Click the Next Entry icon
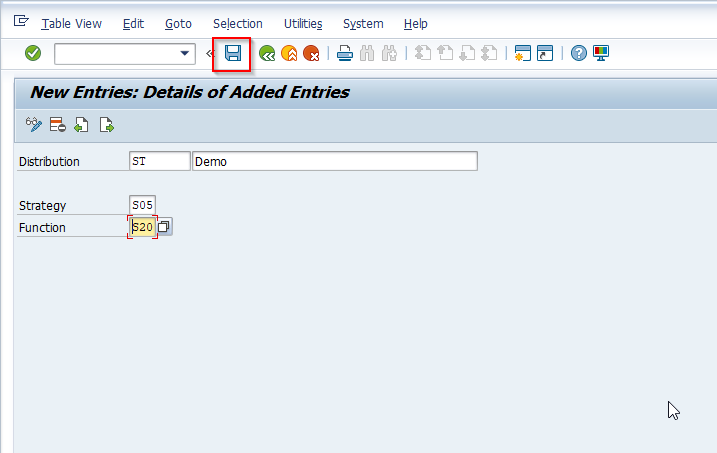 [106, 124]
